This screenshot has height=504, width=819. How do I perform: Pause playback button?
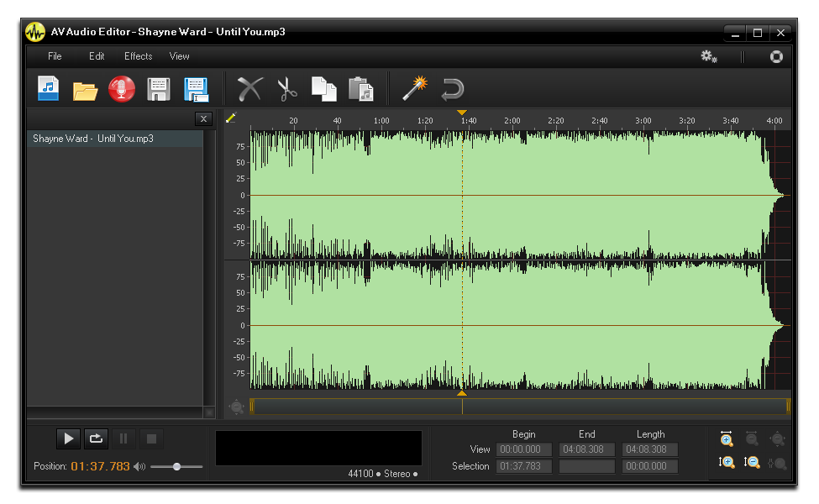click(x=123, y=438)
